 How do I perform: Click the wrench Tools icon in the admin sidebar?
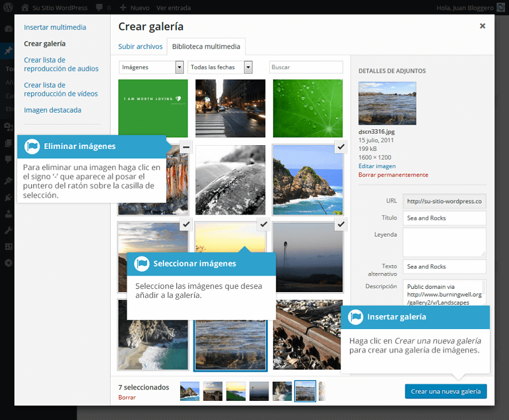point(8,230)
